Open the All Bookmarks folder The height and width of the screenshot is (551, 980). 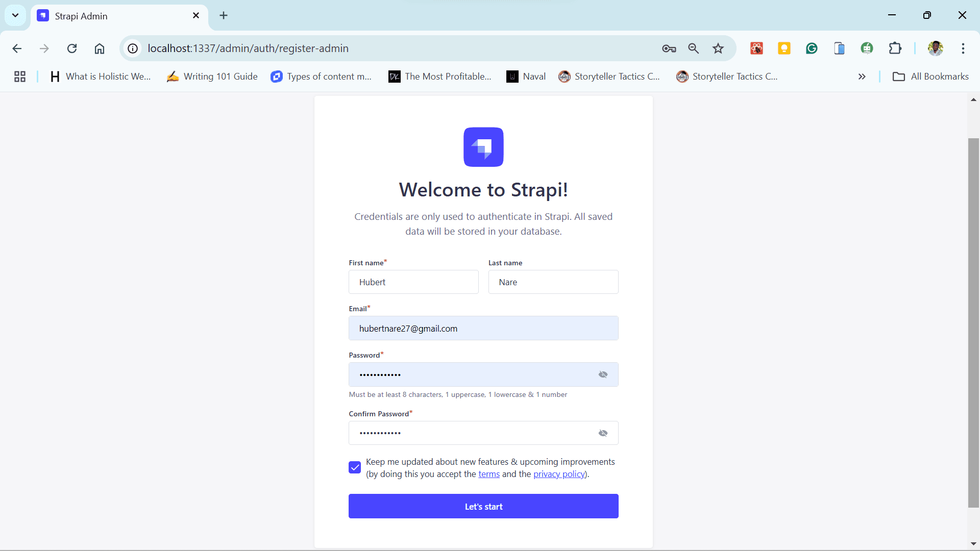tap(930, 77)
